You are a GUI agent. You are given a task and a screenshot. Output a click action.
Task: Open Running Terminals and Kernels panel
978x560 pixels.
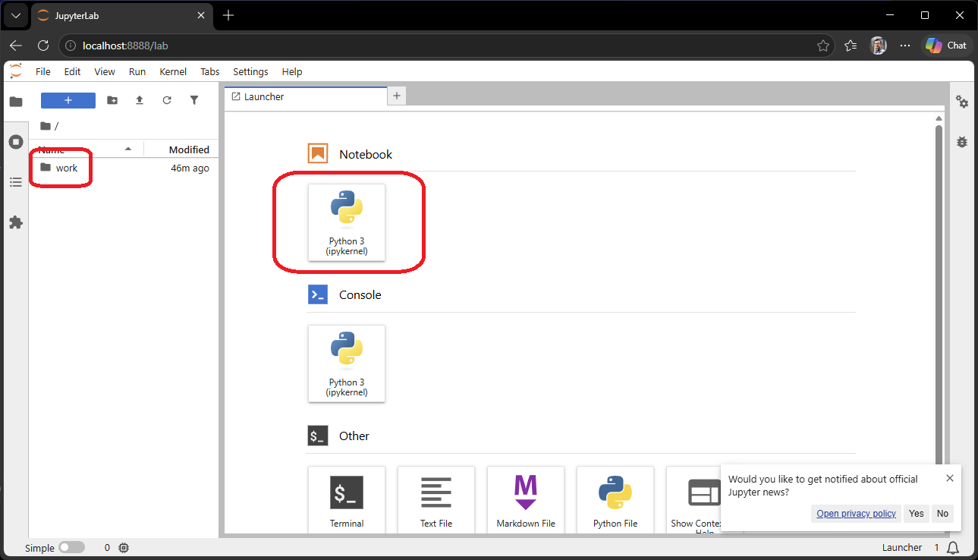[16, 142]
